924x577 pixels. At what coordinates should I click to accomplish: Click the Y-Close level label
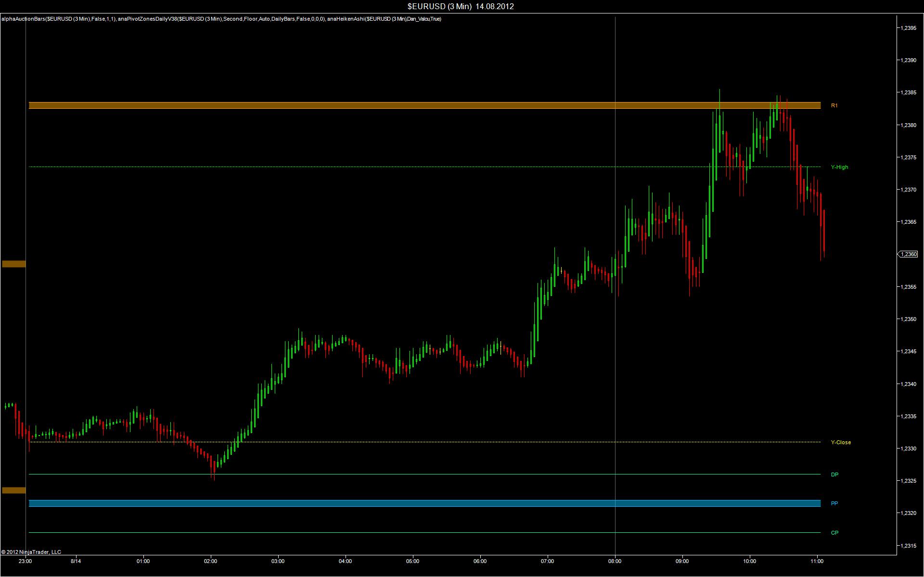(x=841, y=442)
